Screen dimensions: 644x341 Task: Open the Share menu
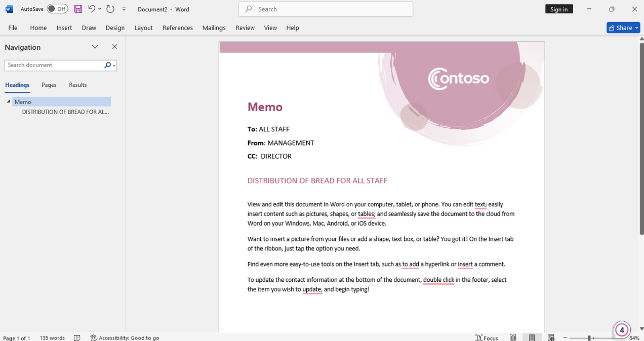coord(623,27)
